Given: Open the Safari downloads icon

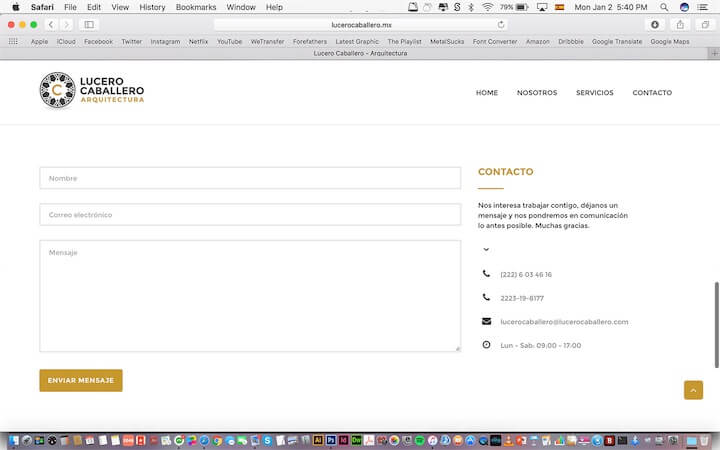Looking at the screenshot, I should click(655, 24).
